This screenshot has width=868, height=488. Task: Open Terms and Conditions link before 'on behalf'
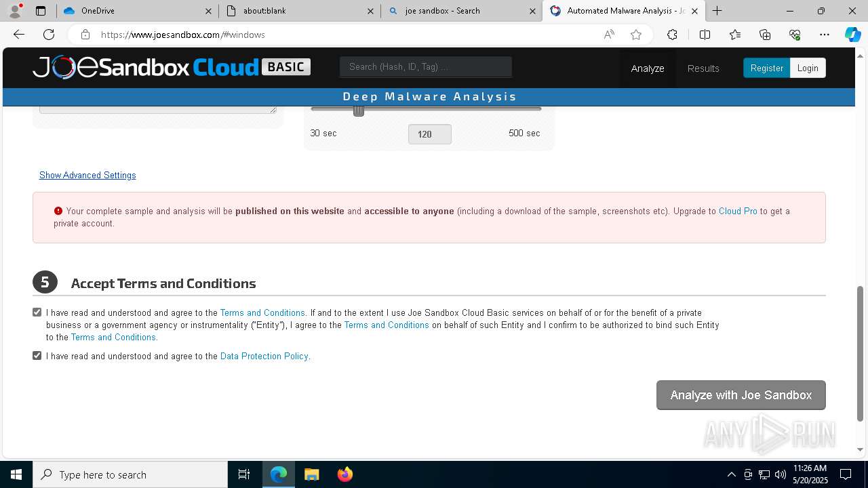387,325
